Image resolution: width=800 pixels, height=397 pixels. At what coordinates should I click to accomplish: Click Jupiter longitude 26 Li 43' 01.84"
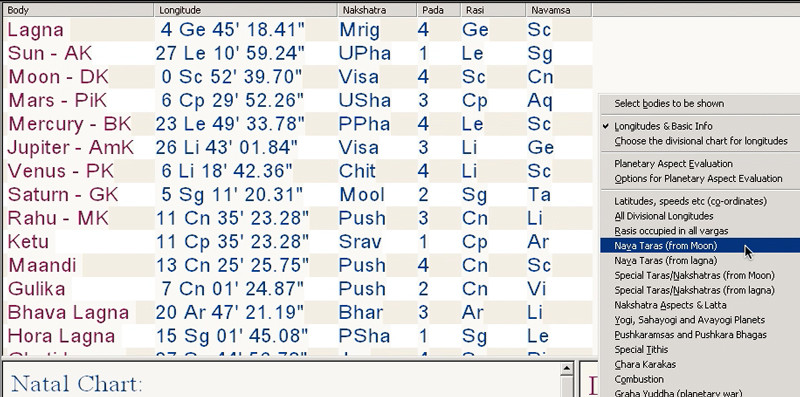point(227,147)
